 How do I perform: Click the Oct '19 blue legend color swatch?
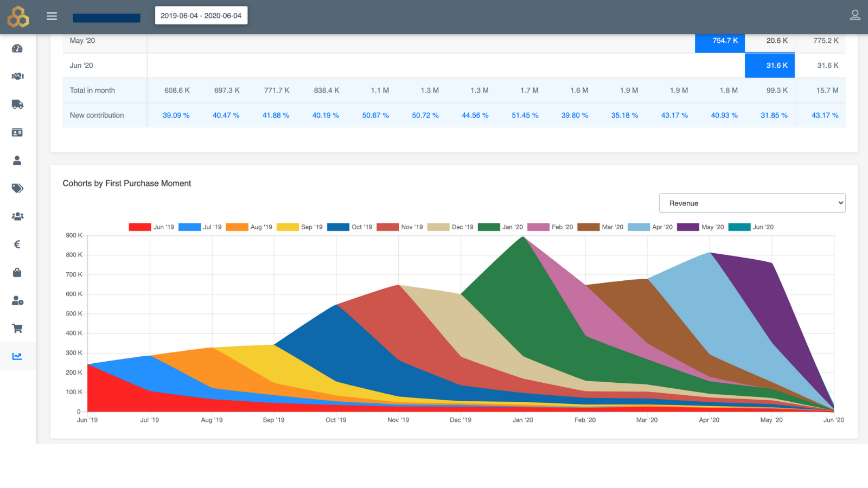338,227
